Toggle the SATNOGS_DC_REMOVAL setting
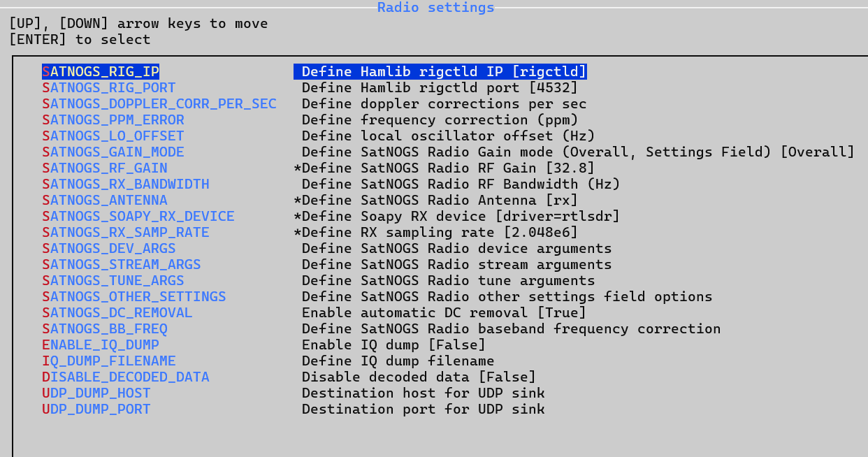Screen dimensions: 868x457 pos(117,313)
